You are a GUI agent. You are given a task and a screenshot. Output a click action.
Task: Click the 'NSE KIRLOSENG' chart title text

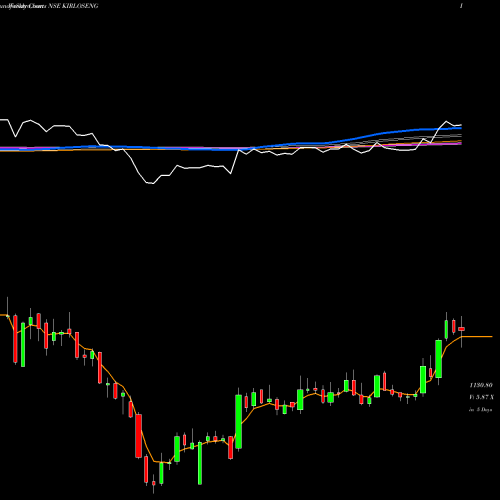73,6
